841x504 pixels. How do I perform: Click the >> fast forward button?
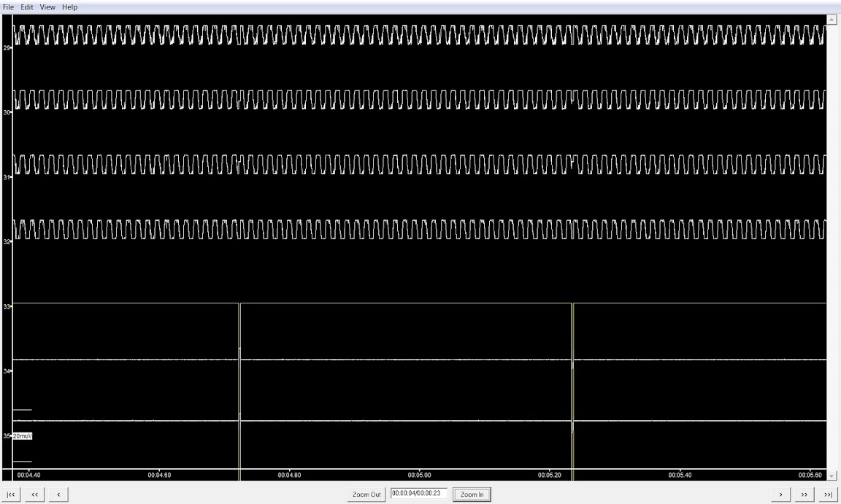[x=804, y=495]
